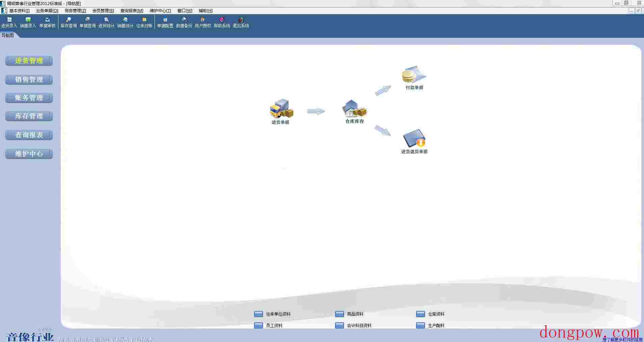Screen dimensions: 644x342
Task: Select 库存管理 sidebar button
Action: point(29,116)
